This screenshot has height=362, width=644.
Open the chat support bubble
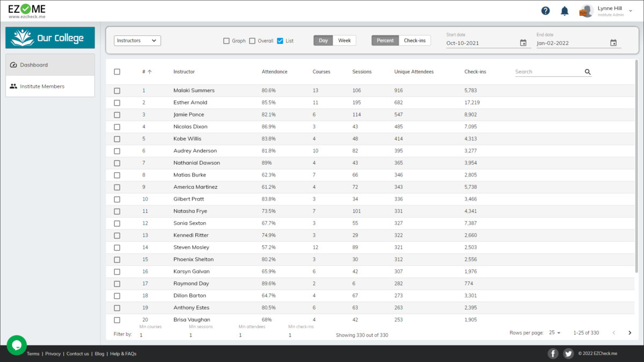pyautogui.click(x=17, y=345)
